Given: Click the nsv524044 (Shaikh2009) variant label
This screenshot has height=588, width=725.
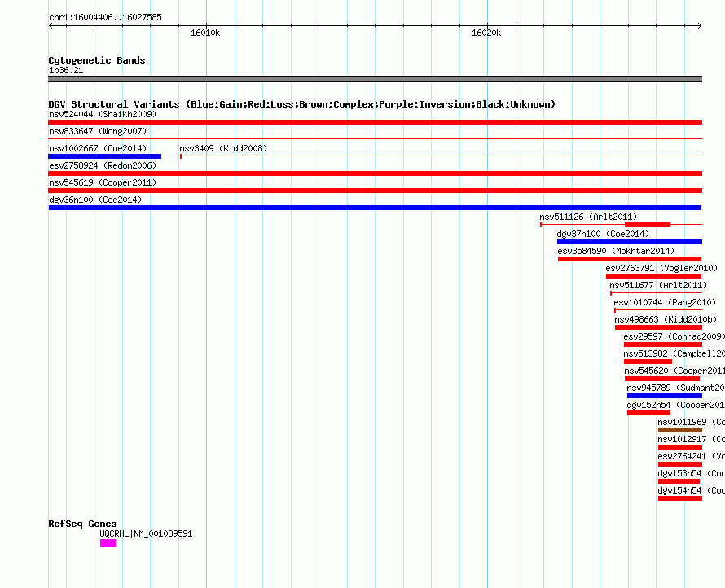Looking at the screenshot, I should pyautogui.click(x=103, y=114).
